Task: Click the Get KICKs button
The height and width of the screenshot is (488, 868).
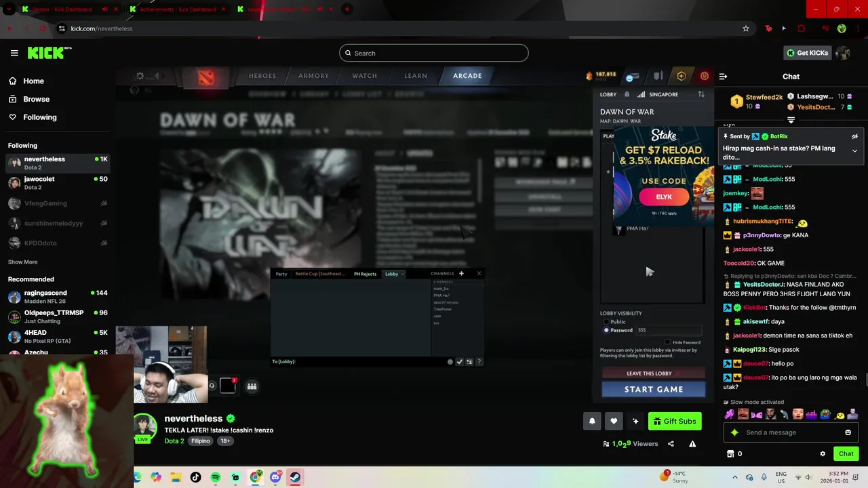Action: (807, 53)
